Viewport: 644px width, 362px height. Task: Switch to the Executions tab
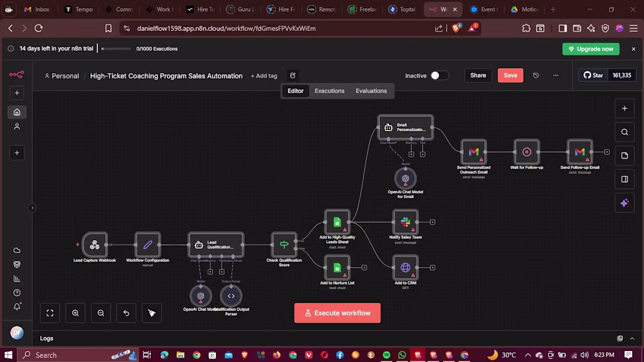pos(330,91)
